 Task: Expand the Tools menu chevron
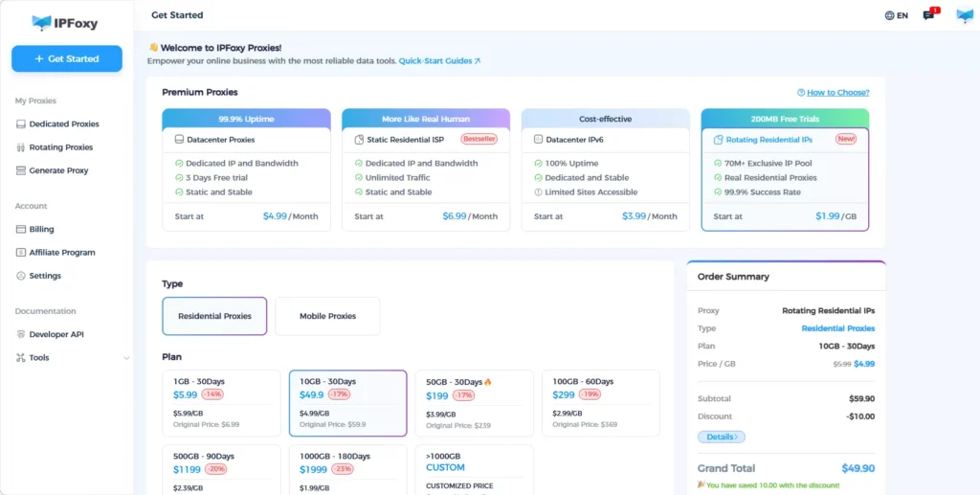126,358
